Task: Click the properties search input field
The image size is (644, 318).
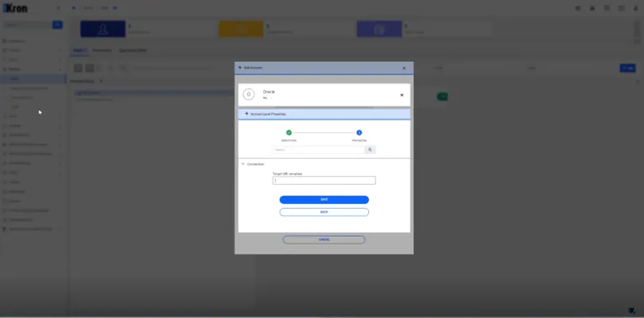Action: 318,150
